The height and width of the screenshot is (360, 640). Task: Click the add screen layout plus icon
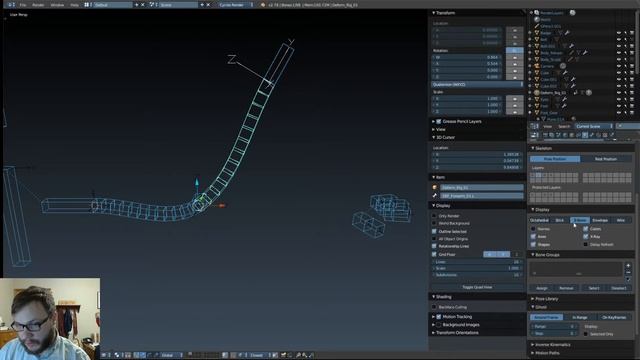coord(137,5)
